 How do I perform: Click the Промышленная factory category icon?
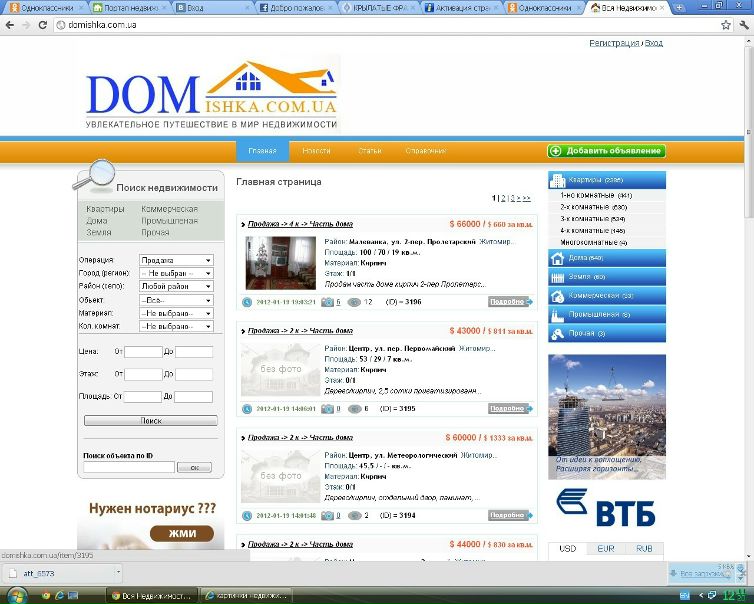557,315
